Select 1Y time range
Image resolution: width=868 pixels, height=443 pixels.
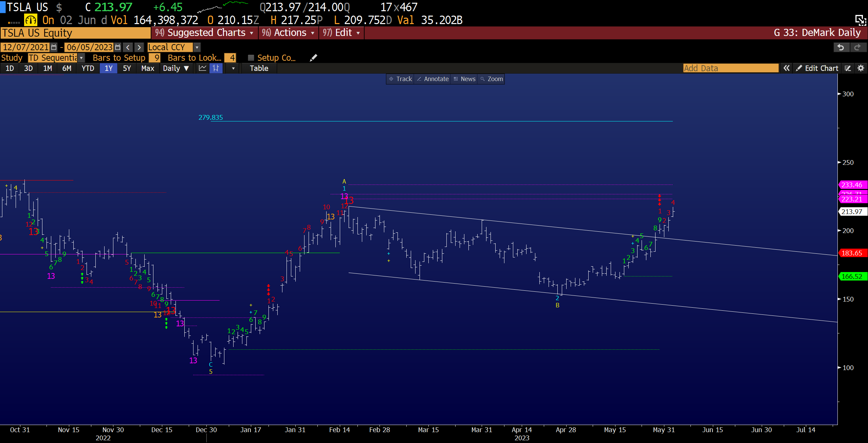tap(109, 68)
